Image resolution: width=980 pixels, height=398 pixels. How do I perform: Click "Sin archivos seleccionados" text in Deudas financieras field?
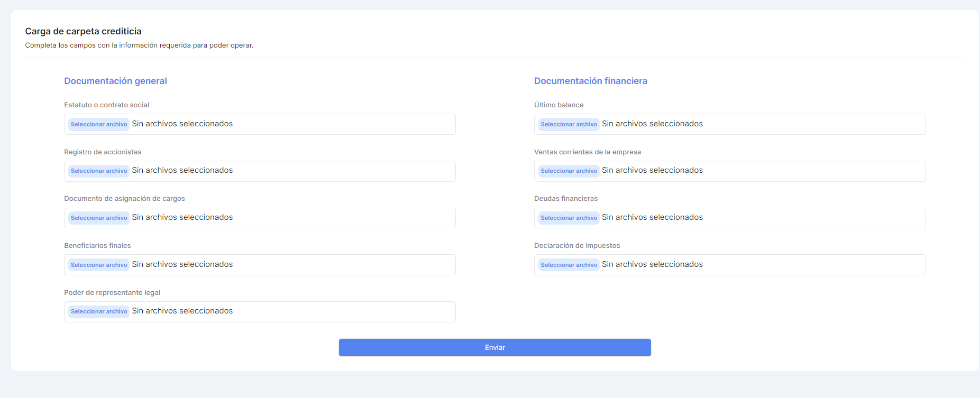click(x=652, y=217)
